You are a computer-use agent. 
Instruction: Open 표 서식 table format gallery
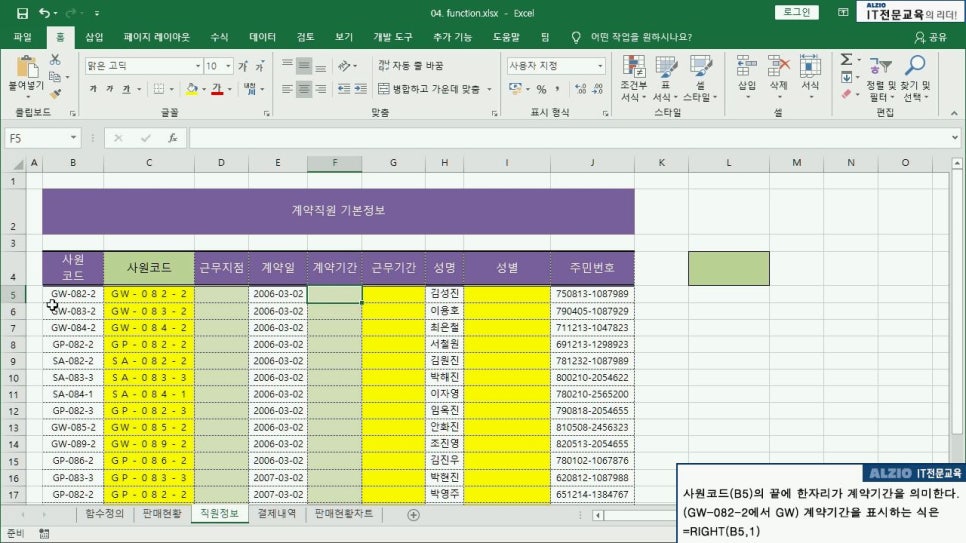tap(665, 78)
